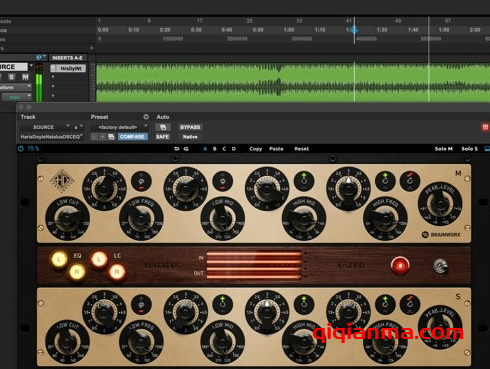Click Paste in plugin toolbar

[x=276, y=149]
